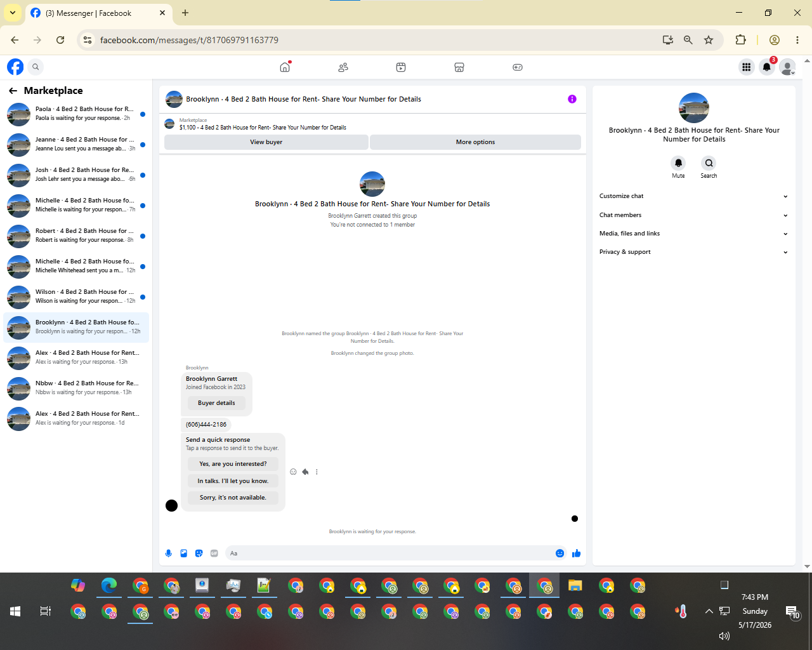Viewport: 812px width, 650px height.
Task: Open Buyer details for Brooklynn Garrett
Action: 216,403
